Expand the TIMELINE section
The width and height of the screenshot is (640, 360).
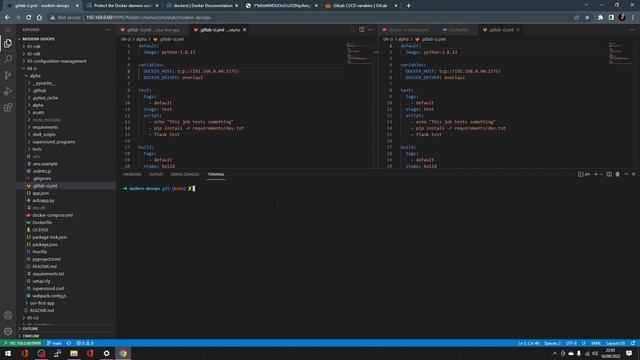(x=31, y=336)
